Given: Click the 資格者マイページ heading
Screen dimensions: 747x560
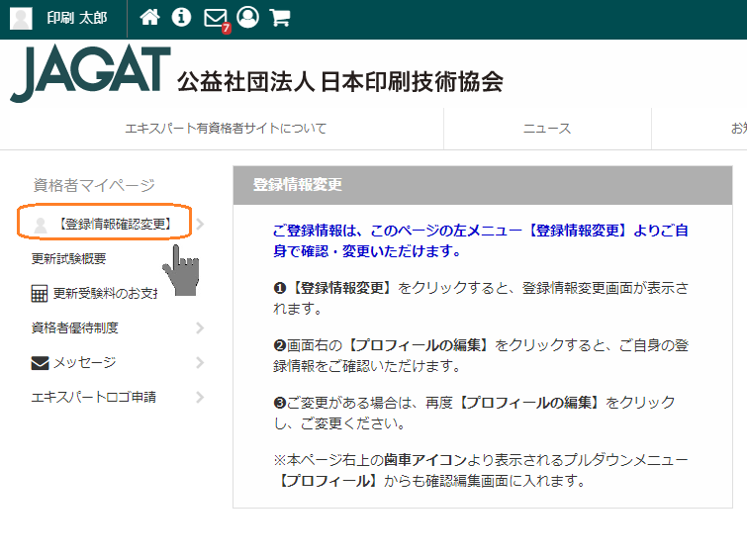Looking at the screenshot, I should pyautogui.click(x=94, y=185).
